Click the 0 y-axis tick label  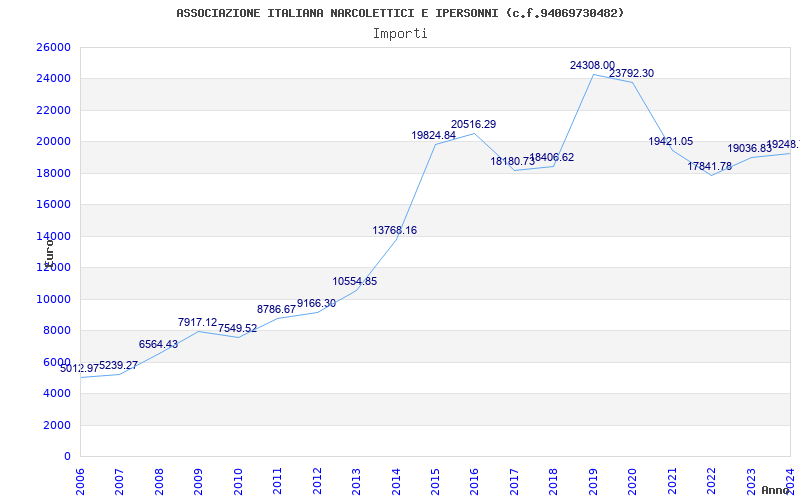pyautogui.click(x=67, y=457)
